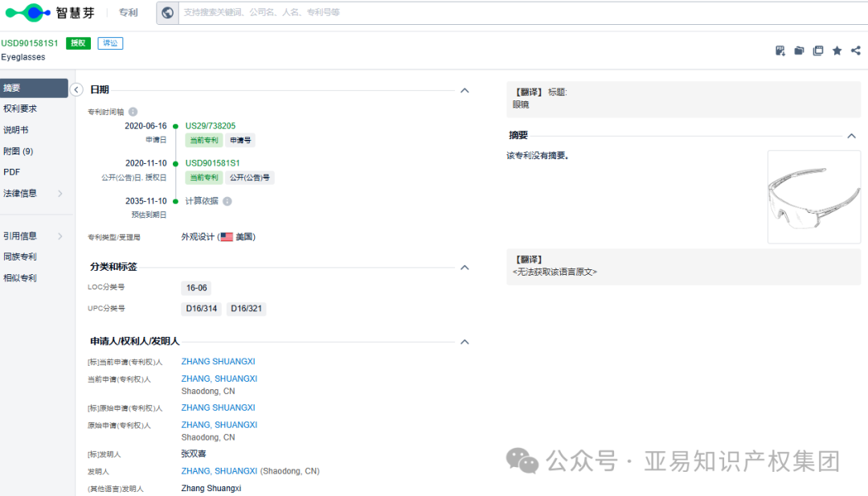
Task: Click the info icon beside 专利时间轴
Action: pos(133,110)
